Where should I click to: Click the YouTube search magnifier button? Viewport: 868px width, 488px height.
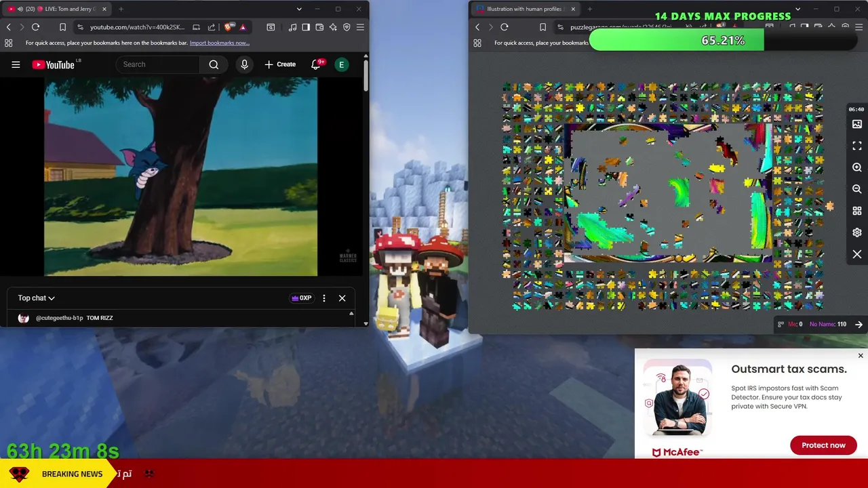click(214, 64)
